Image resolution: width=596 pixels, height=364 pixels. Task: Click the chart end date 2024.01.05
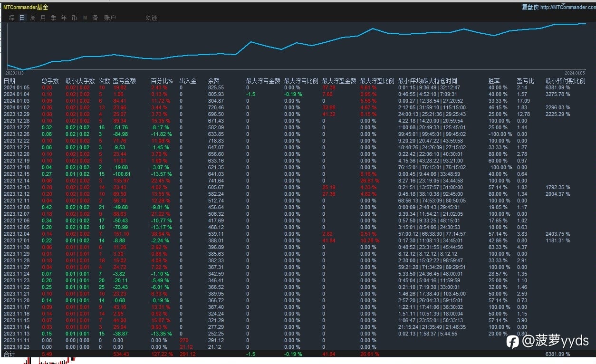click(576, 73)
